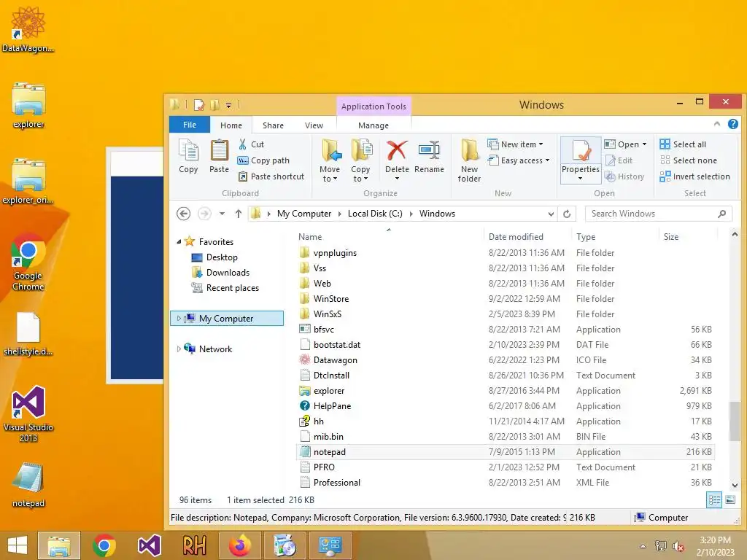Expand address bar history dropdown

click(551, 214)
